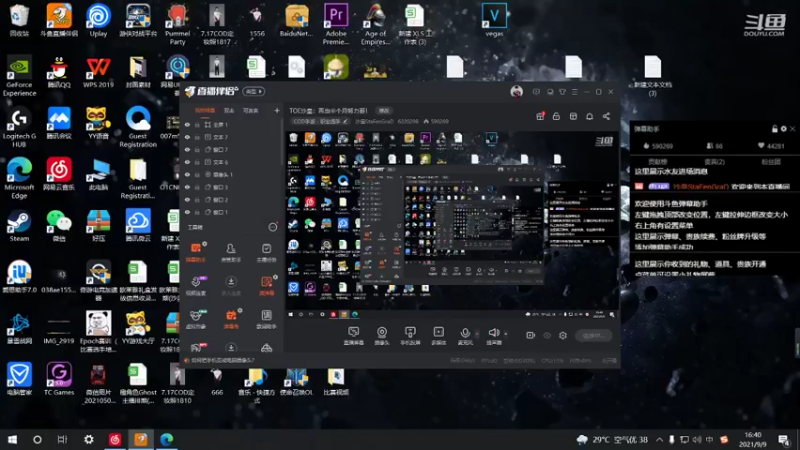Image resolution: width=800 pixels, height=450 pixels.
Task: Open Microsoft Edge from the taskbar
Action: (x=167, y=439)
